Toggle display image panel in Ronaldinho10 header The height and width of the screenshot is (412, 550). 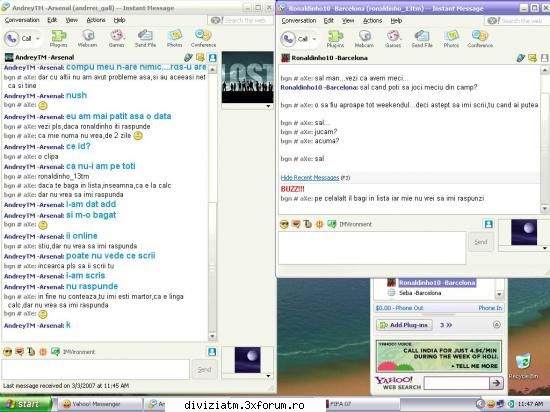(544, 58)
